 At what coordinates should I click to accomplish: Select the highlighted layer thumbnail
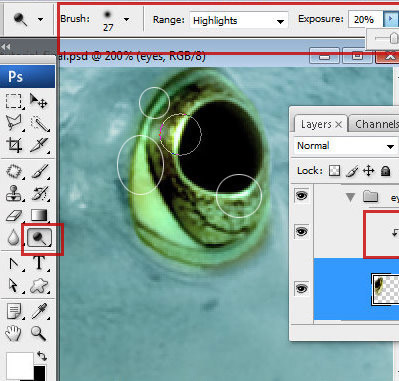tap(385, 290)
